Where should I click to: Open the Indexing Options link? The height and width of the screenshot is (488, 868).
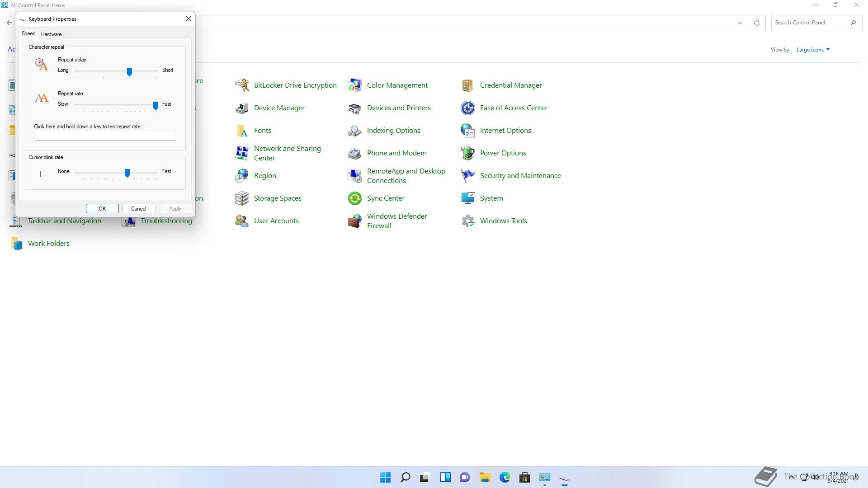coord(394,130)
